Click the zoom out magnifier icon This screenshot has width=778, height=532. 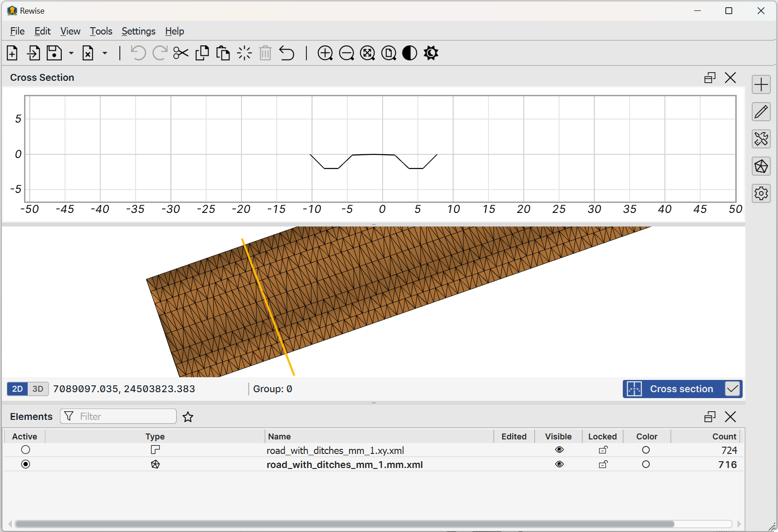tap(346, 53)
